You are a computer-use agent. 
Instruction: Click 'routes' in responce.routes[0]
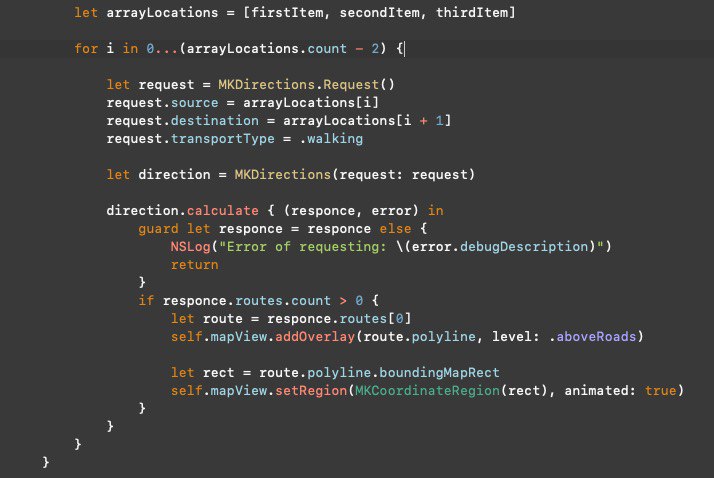click(363, 319)
